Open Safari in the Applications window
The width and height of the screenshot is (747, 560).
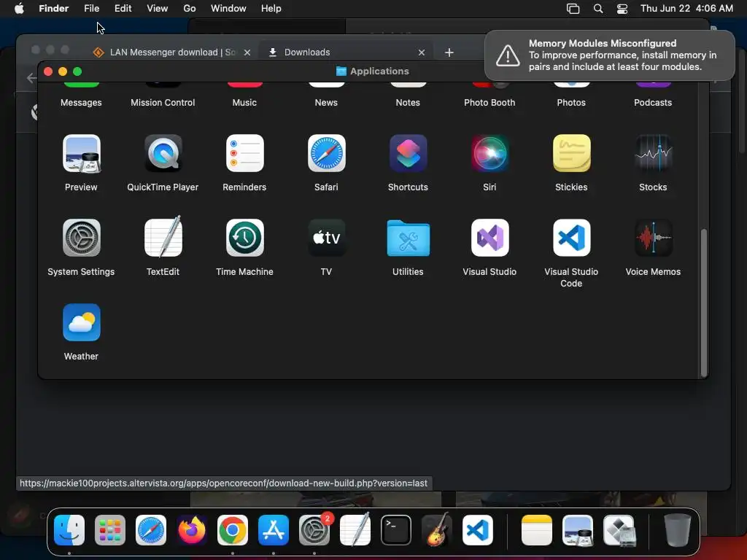(326, 153)
